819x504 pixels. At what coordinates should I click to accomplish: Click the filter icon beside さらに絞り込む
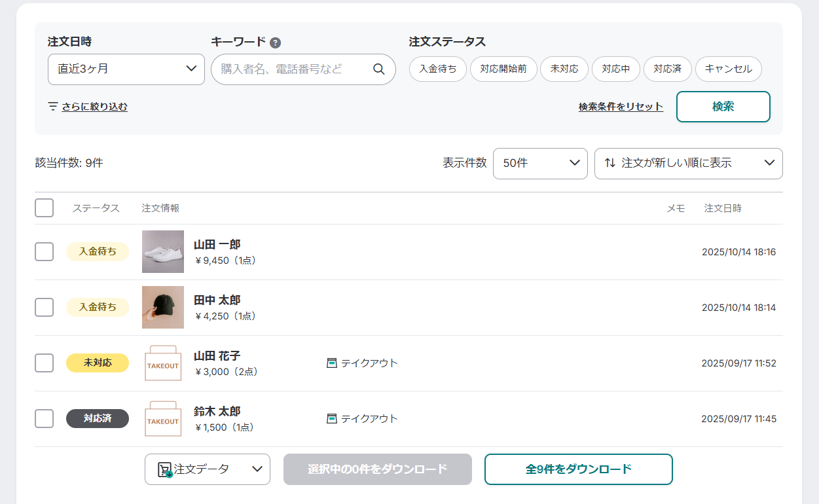[x=53, y=106]
